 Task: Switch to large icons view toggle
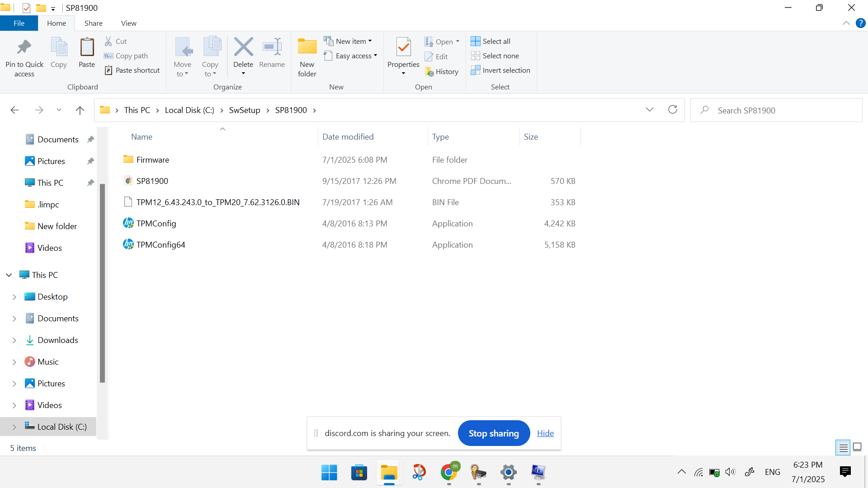point(857,447)
